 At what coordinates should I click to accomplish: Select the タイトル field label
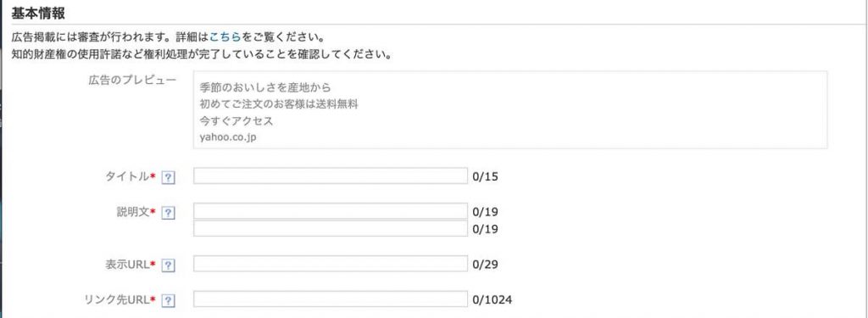click(x=127, y=176)
